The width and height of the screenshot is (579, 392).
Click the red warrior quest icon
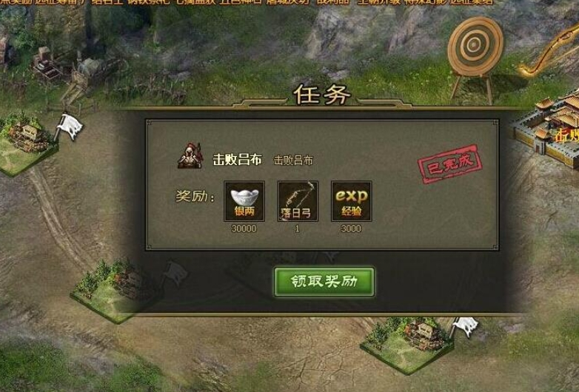click(x=190, y=156)
